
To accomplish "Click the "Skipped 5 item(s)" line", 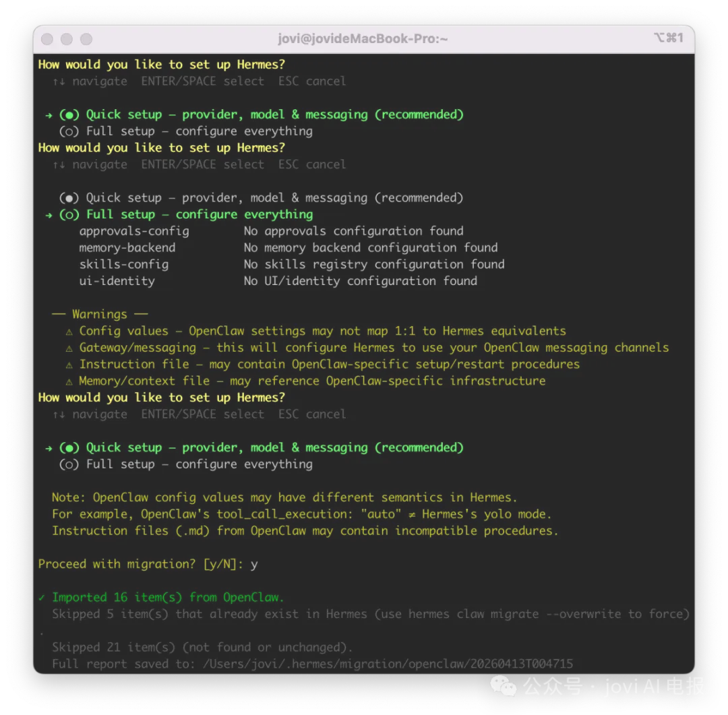I will (x=371, y=615).
